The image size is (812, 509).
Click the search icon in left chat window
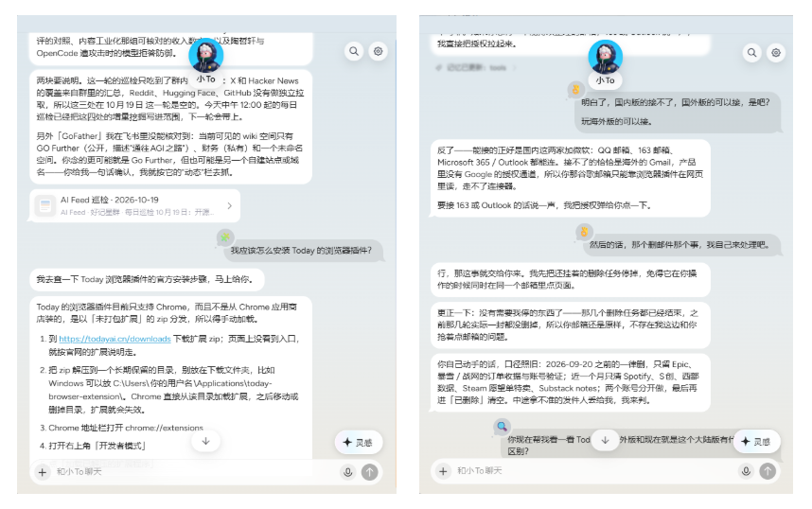[354, 51]
